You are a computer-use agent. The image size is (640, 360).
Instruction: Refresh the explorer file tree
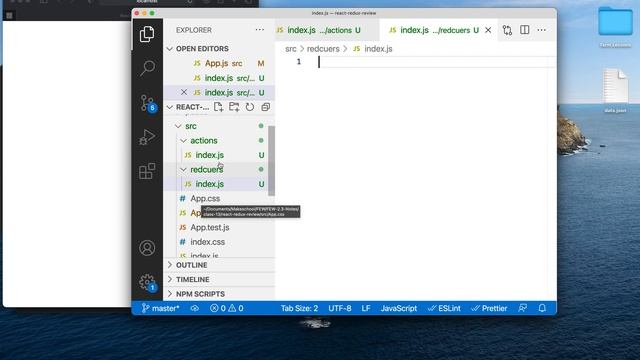pyautogui.click(x=250, y=107)
